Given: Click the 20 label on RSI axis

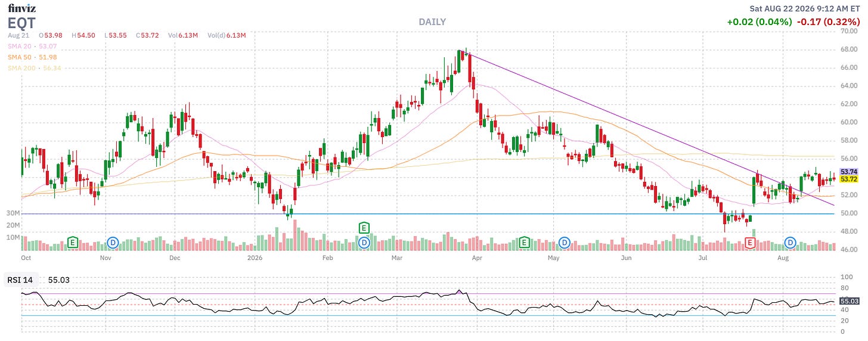Looking at the screenshot, I should (844, 321).
